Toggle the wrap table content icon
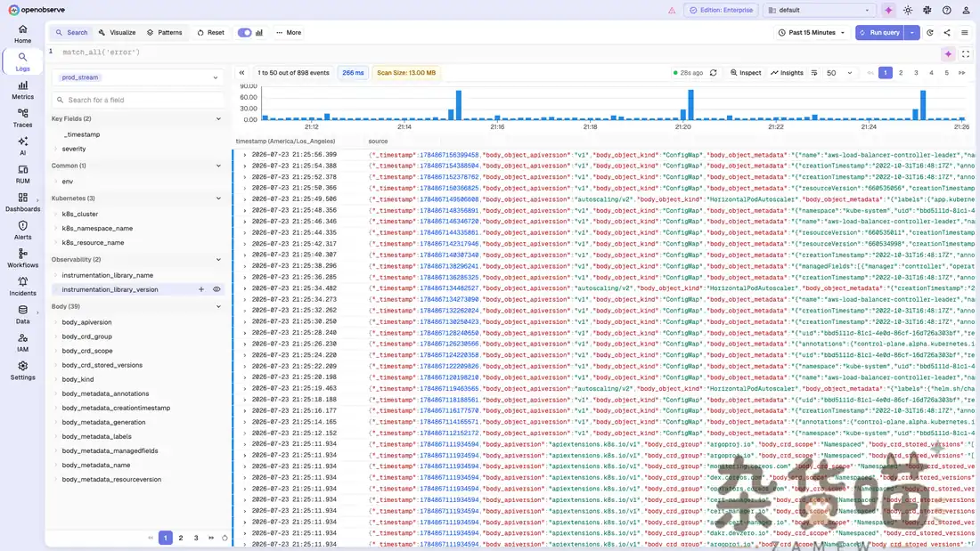The image size is (980, 551). (813, 73)
